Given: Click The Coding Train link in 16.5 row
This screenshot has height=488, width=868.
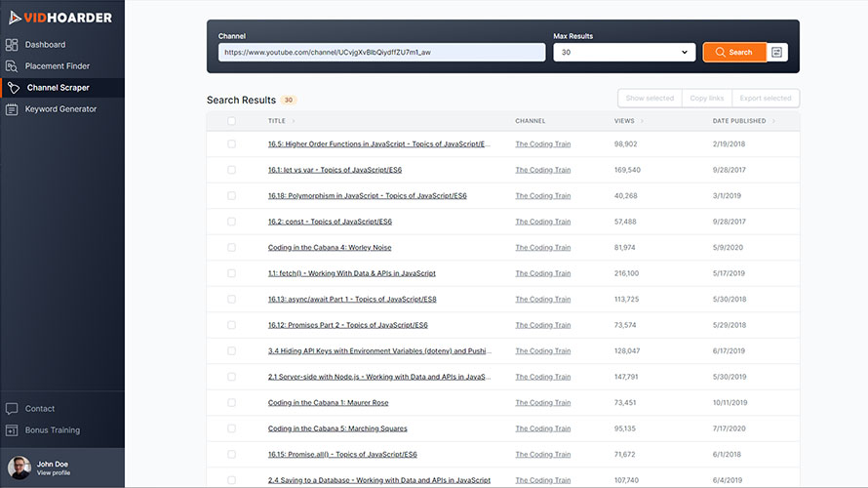Looking at the screenshot, I should 542,144.
